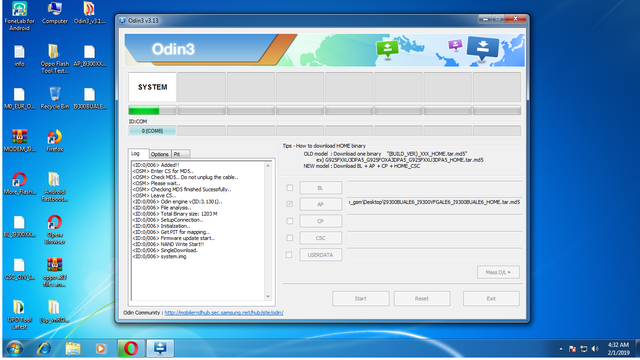This screenshot has width=640, height=360.
Task: Toggle the AP checkbox
Action: pyautogui.click(x=289, y=204)
